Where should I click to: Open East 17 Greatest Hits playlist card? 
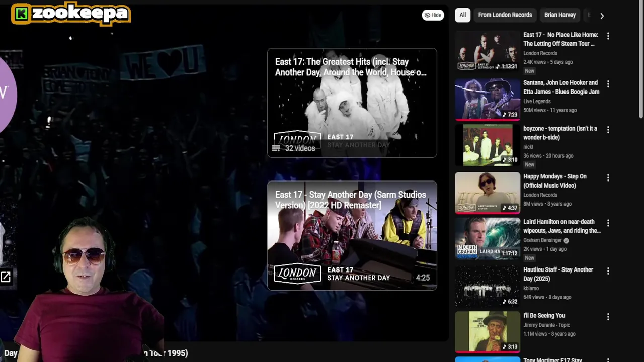tap(352, 103)
